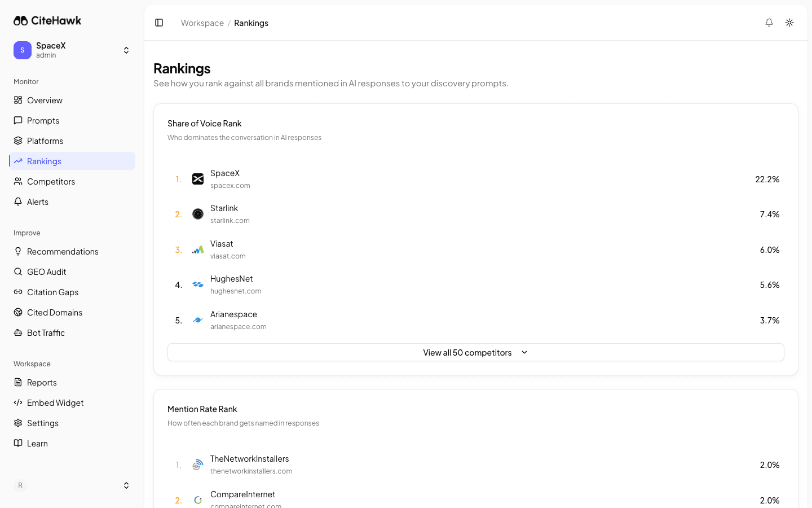Click the HughesNet brand name
The height and width of the screenshot is (508, 812).
(231, 279)
